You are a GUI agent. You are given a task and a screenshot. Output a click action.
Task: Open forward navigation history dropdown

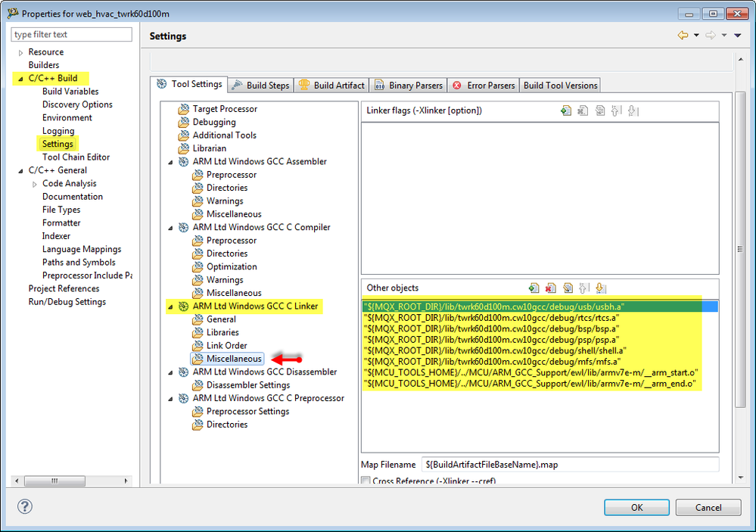coord(724,36)
